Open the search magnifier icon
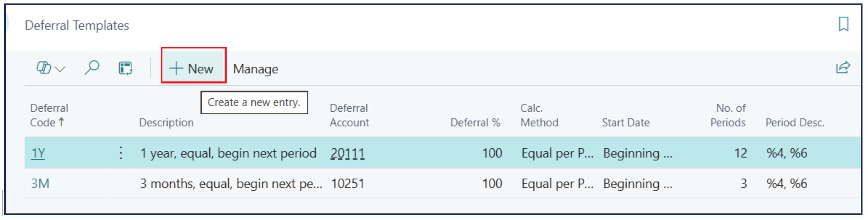Image resolution: width=868 pixels, height=220 pixels. click(x=92, y=68)
